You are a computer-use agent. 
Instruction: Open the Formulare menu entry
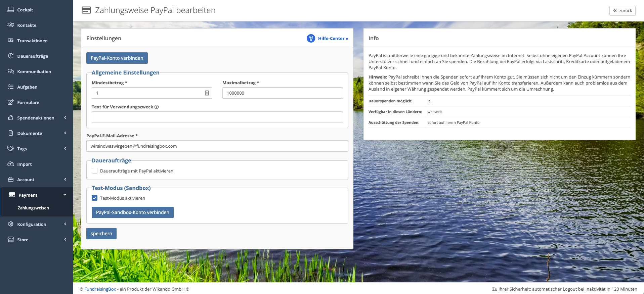coord(36,102)
